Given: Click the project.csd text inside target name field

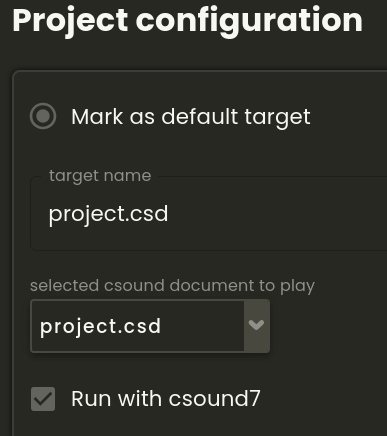Looking at the screenshot, I should pos(108,214).
